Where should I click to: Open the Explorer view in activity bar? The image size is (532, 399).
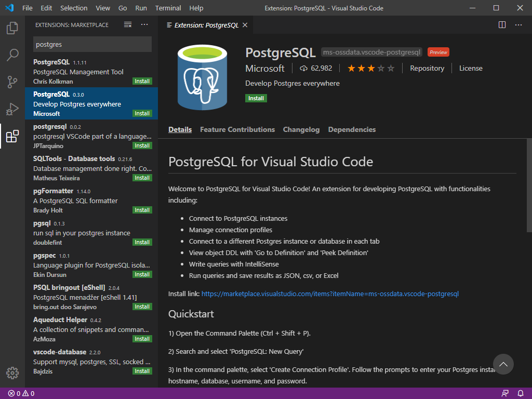click(12, 28)
